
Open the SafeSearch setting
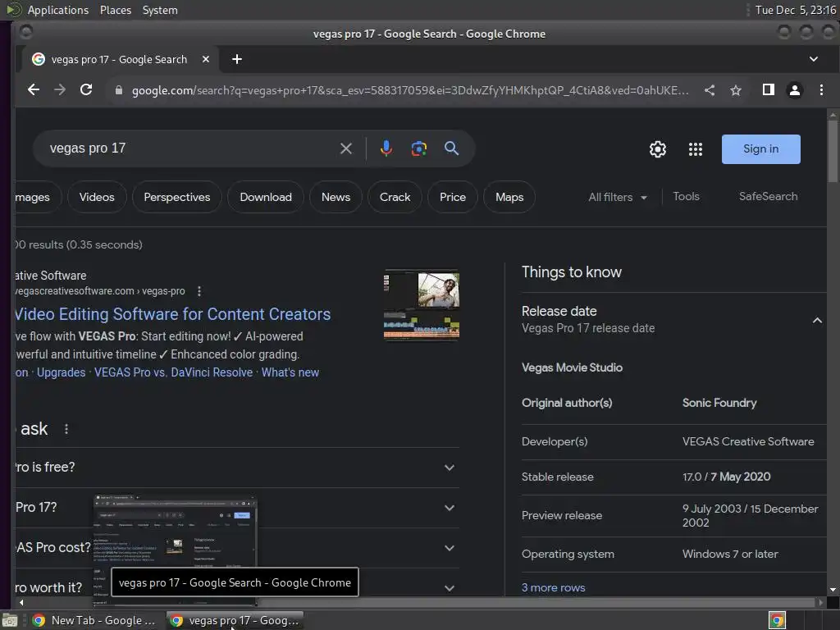pyautogui.click(x=768, y=197)
